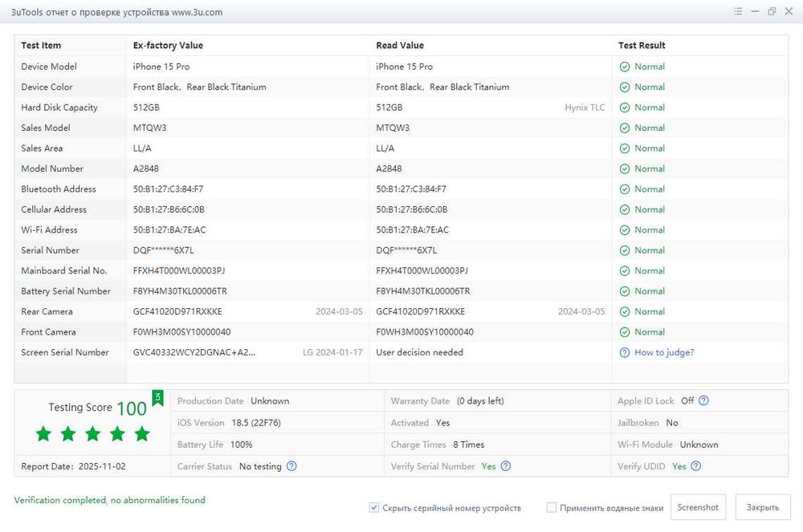This screenshot has width=803, height=532.
Task: Minimize the report window
Action: point(755,12)
